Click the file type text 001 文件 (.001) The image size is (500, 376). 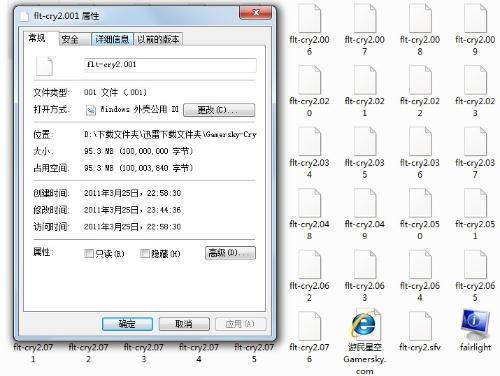[x=115, y=92]
